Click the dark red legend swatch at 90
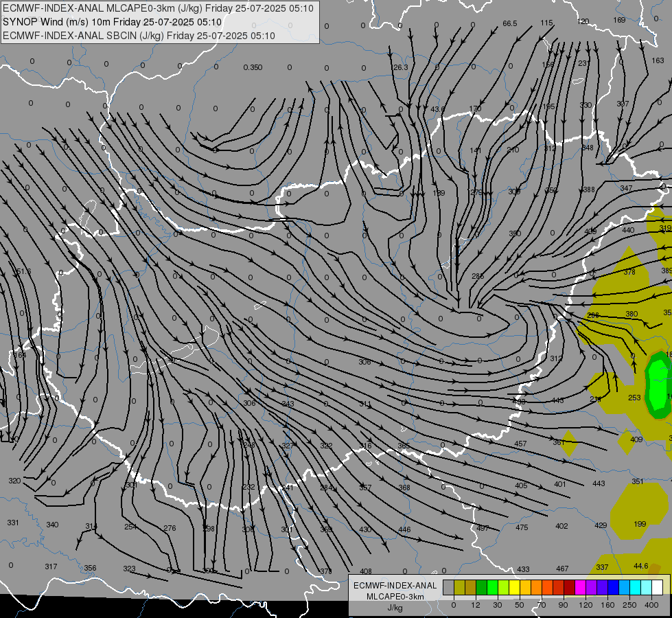 pos(569,588)
